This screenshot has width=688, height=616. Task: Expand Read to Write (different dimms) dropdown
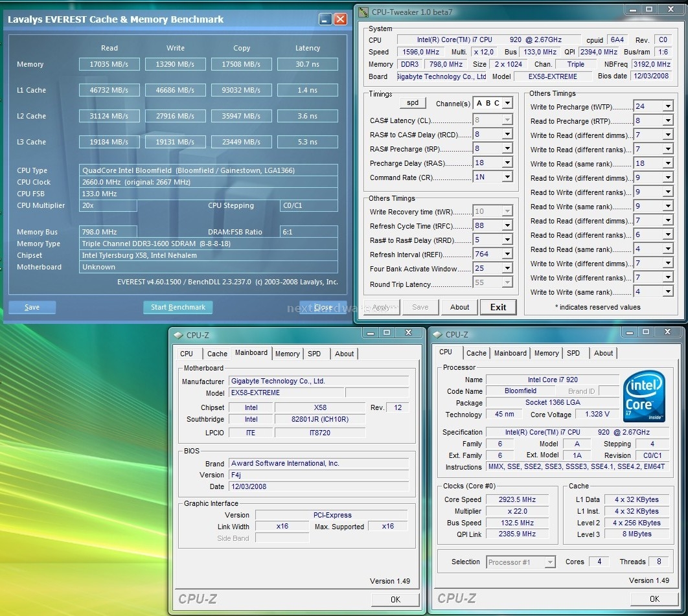click(668, 177)
